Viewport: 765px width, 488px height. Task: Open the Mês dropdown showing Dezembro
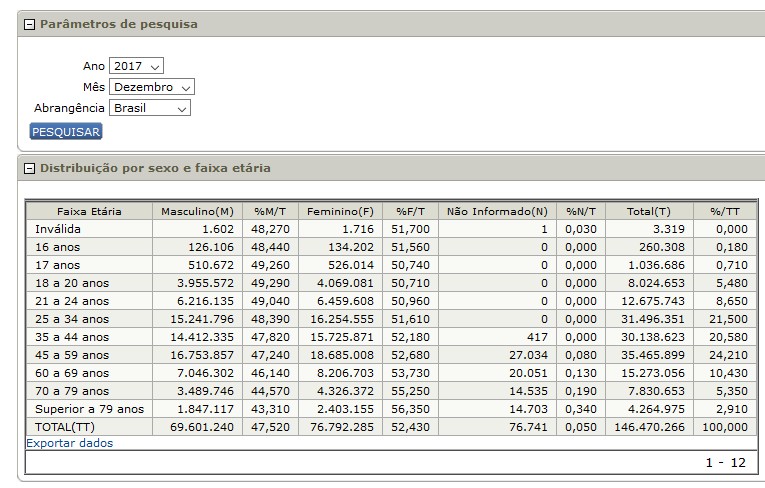tap(152, 87)
